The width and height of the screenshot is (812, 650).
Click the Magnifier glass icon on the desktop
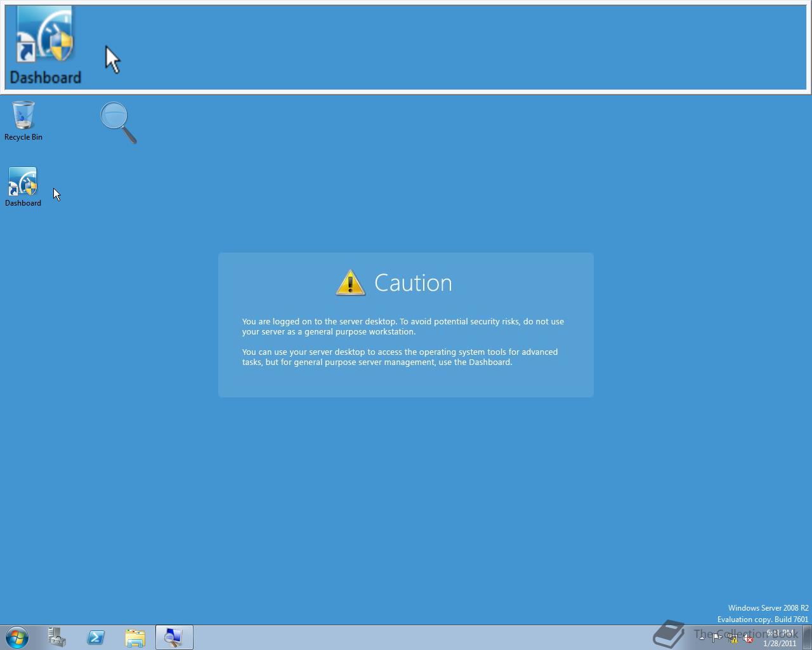(x=119, y=123)
